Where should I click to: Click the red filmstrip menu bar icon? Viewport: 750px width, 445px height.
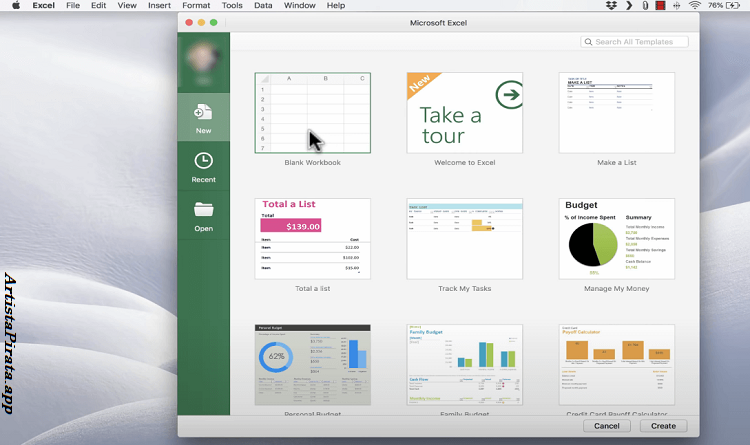tap(661, 5)
